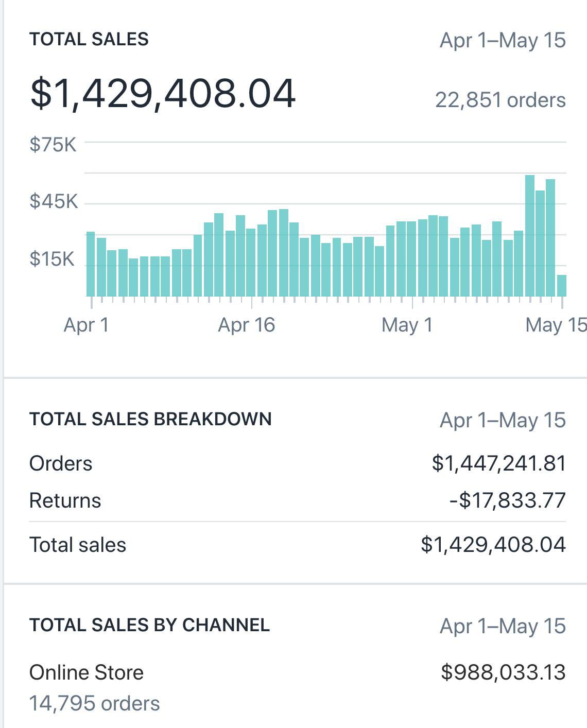Open the TOTAL SALES BREAKDOWN heading
The height and width of the screenshot is (728, 587).
(x=150, y=419)
